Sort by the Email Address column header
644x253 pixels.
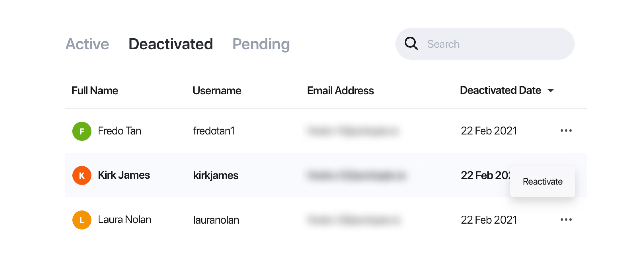tap(340, 90)
